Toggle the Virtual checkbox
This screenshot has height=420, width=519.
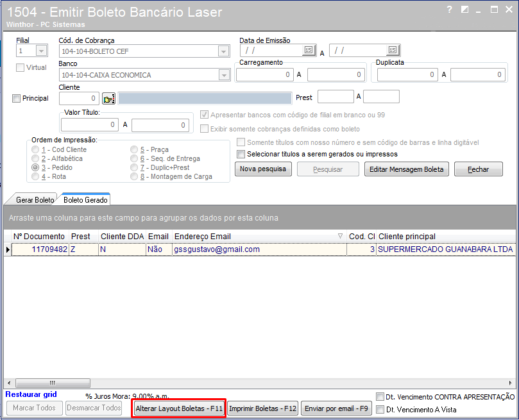click(x=20, y=67)
